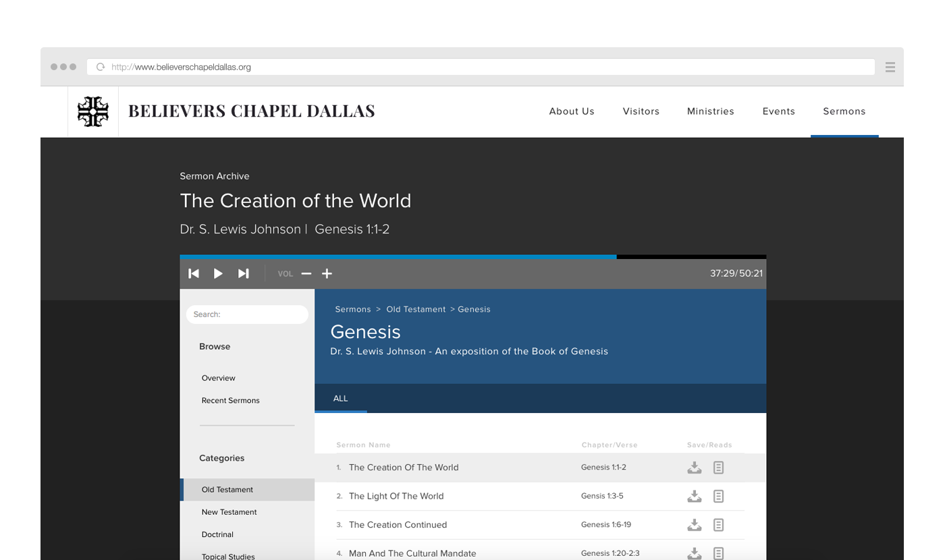This screenshot has width=945, height=560.
Task: Increase volume with plus button
Action: pos(327,273)
